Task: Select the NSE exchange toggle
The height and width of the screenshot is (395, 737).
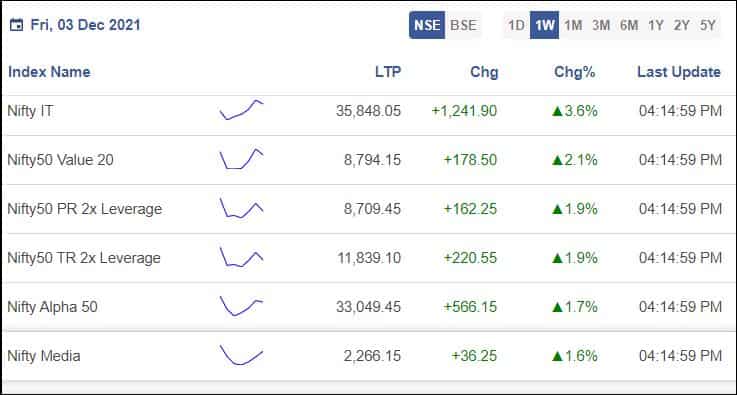Action: (427, 25)
